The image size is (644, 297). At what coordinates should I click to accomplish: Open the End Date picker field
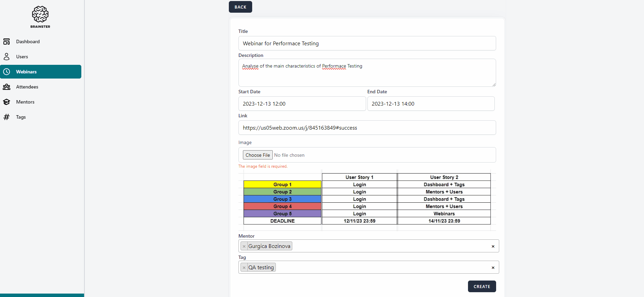click(431, 104)
